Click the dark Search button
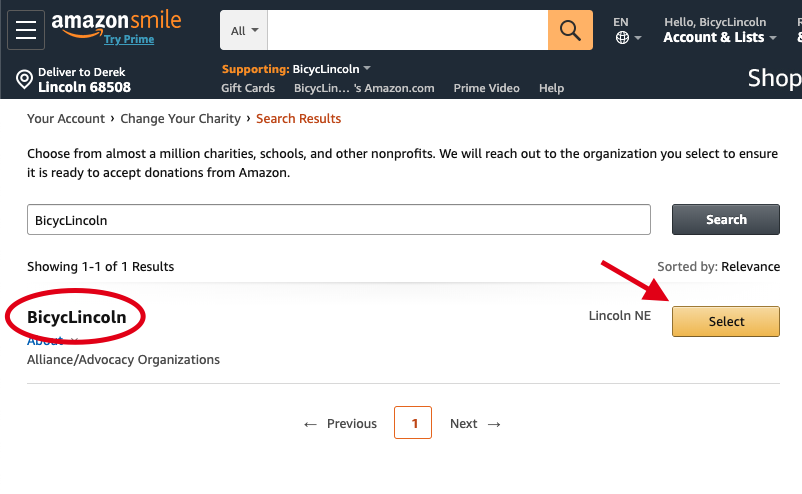Screen dimensions: 802x494 726,219
